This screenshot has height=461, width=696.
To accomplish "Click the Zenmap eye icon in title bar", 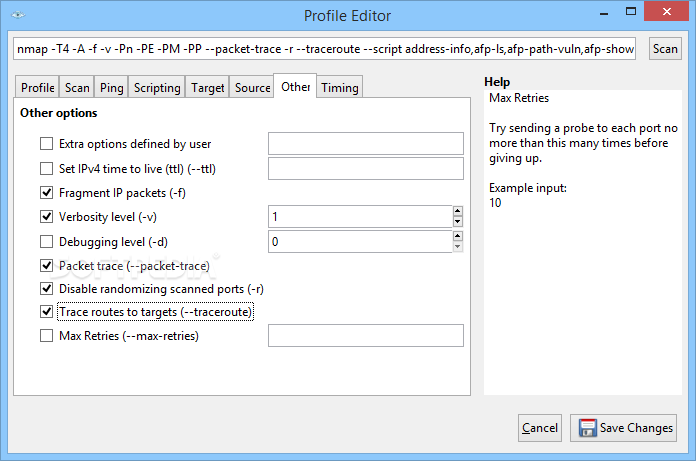I will coord(18,15).
